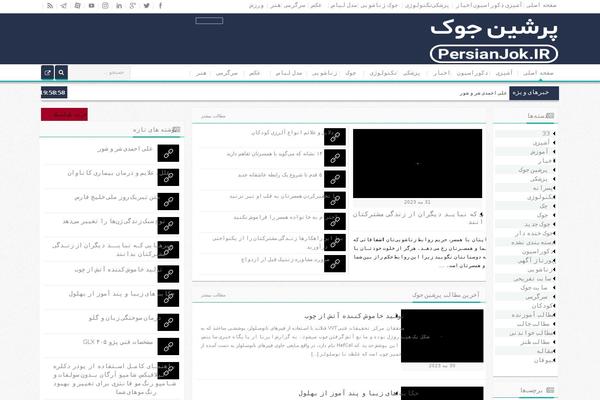Viewport: 600px width, 400px height.
Task: Click the magnifier search button
Action: tap(61, 72)
